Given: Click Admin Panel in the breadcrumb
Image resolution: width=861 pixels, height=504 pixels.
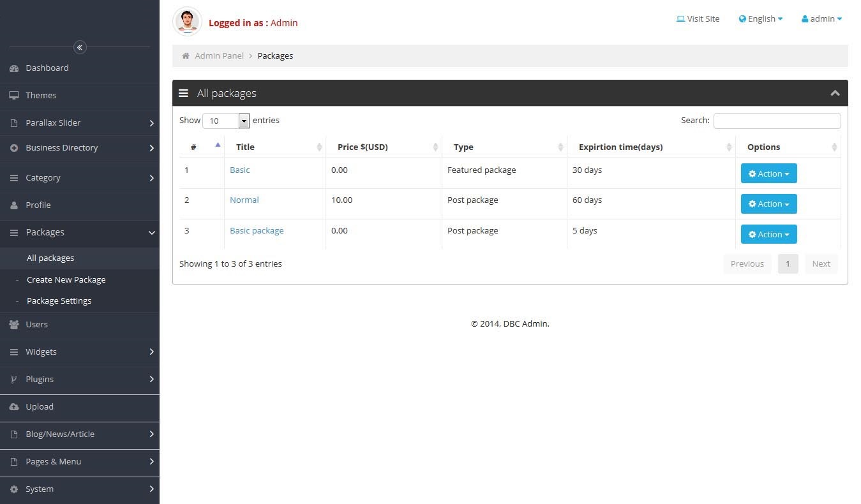Looking at the screenshot, I should pos(220,56).
